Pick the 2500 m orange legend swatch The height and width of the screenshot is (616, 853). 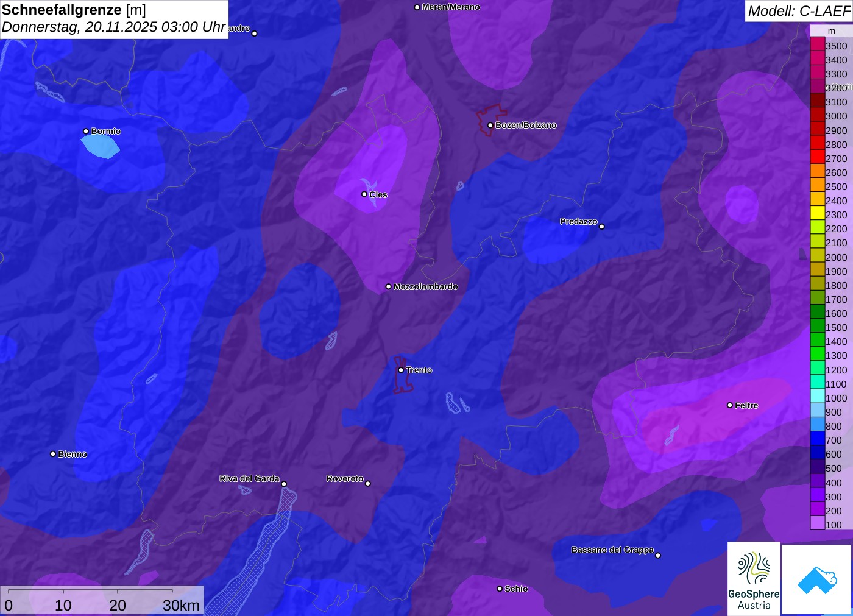coord(818,185)
